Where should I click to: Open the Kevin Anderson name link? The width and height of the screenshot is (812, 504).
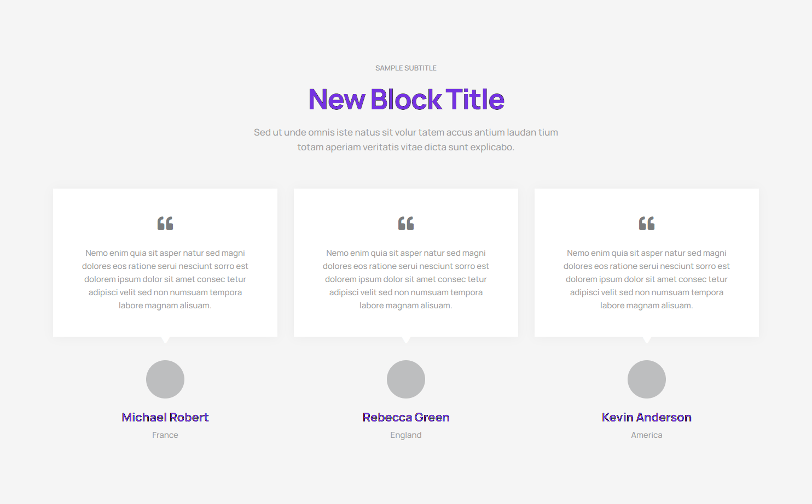647,418
